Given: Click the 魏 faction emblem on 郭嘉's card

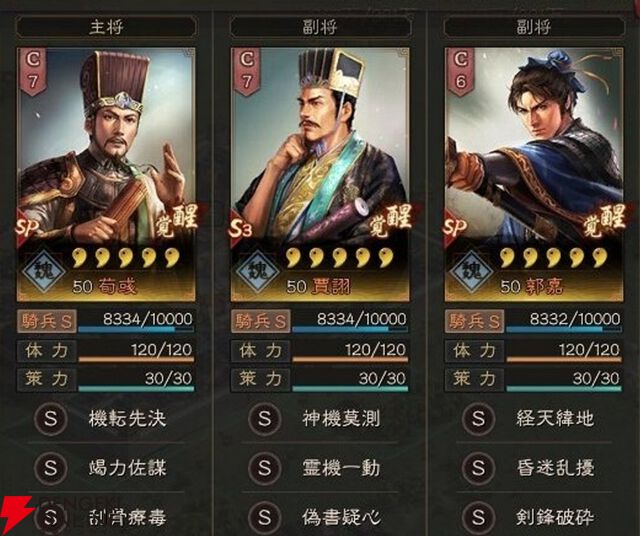Looking at the screenshot, I should point(472,271).
